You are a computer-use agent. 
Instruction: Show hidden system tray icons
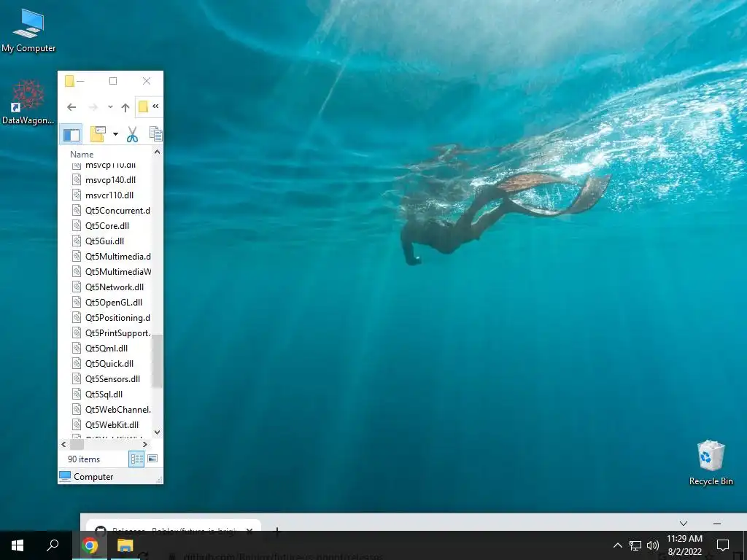617,545
